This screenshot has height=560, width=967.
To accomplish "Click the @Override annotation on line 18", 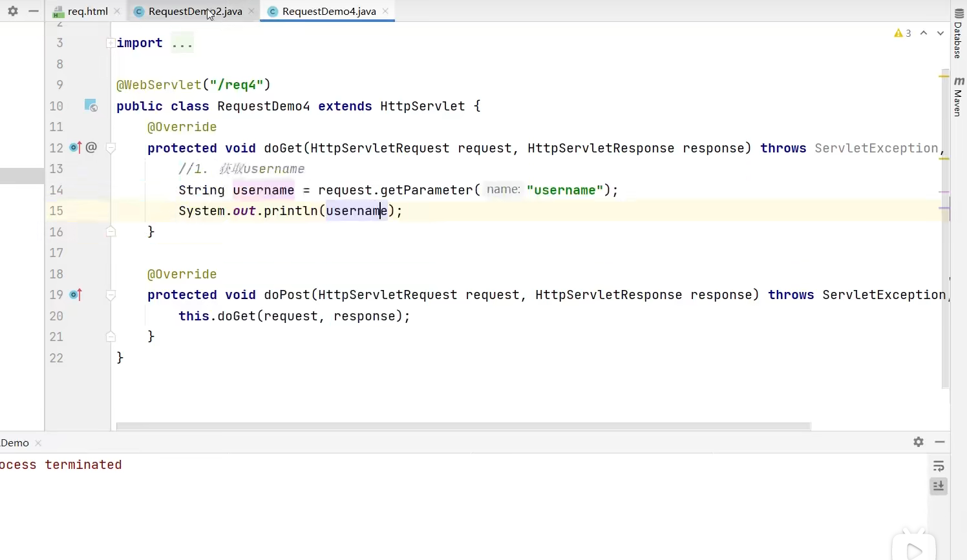I will point(182,274).
